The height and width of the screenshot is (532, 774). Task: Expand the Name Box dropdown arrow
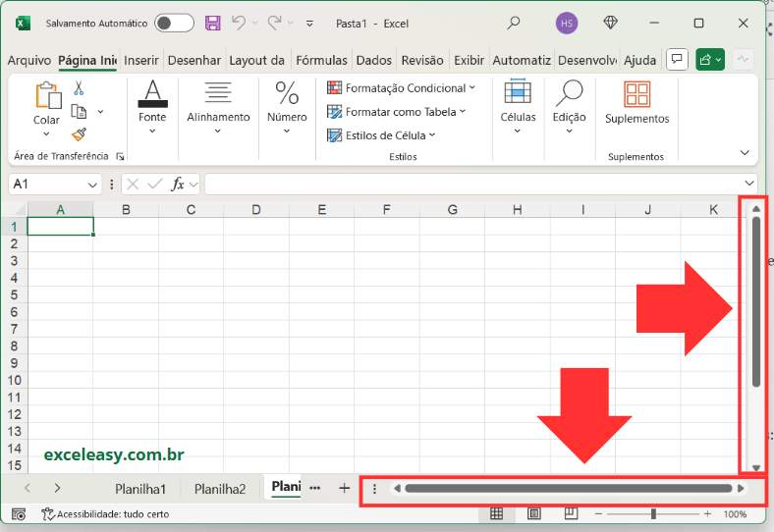93,184
